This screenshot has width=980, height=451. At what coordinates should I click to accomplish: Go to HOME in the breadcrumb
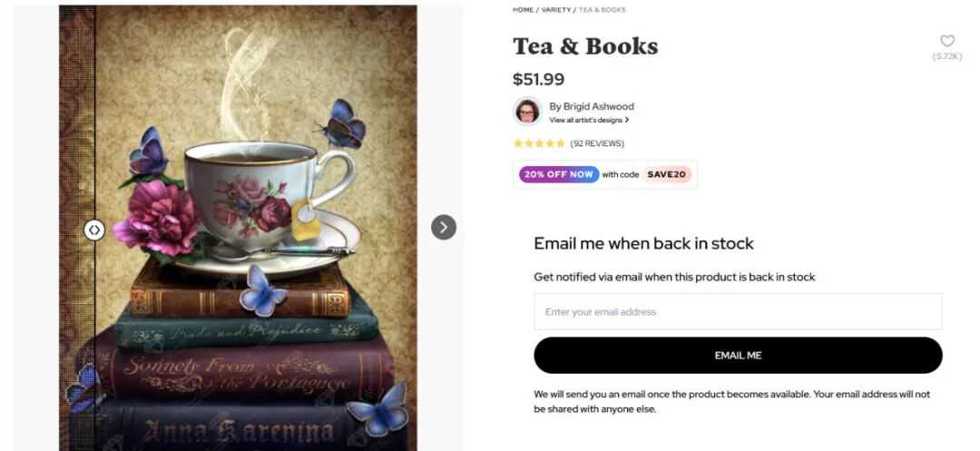(x=524, y=10)
